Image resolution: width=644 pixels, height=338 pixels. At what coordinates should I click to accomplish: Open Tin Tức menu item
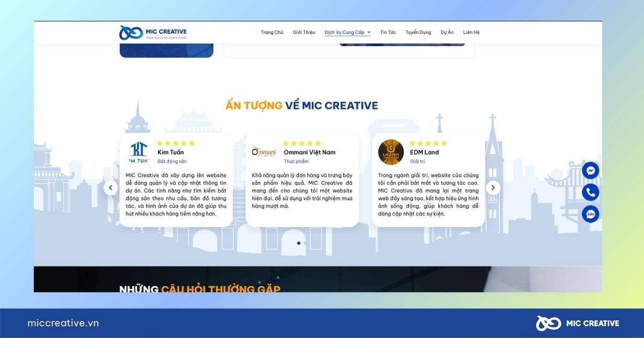[388, 32]
